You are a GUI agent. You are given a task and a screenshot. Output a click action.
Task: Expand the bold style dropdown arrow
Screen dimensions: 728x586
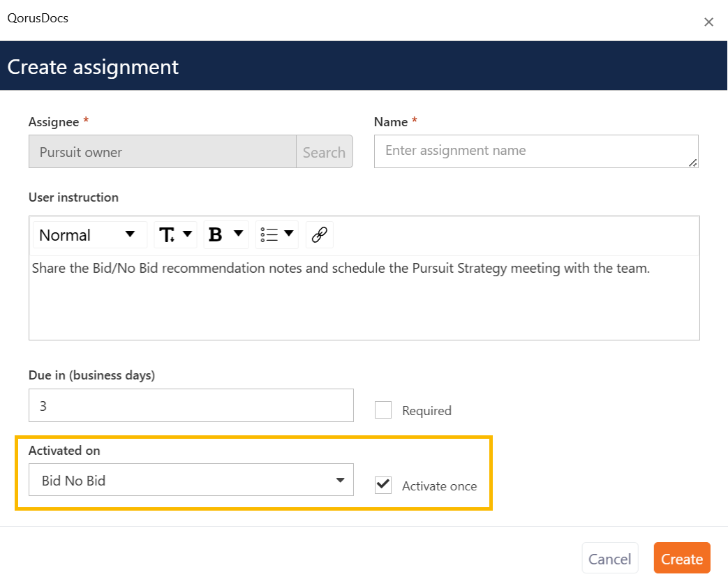[238, 233]
